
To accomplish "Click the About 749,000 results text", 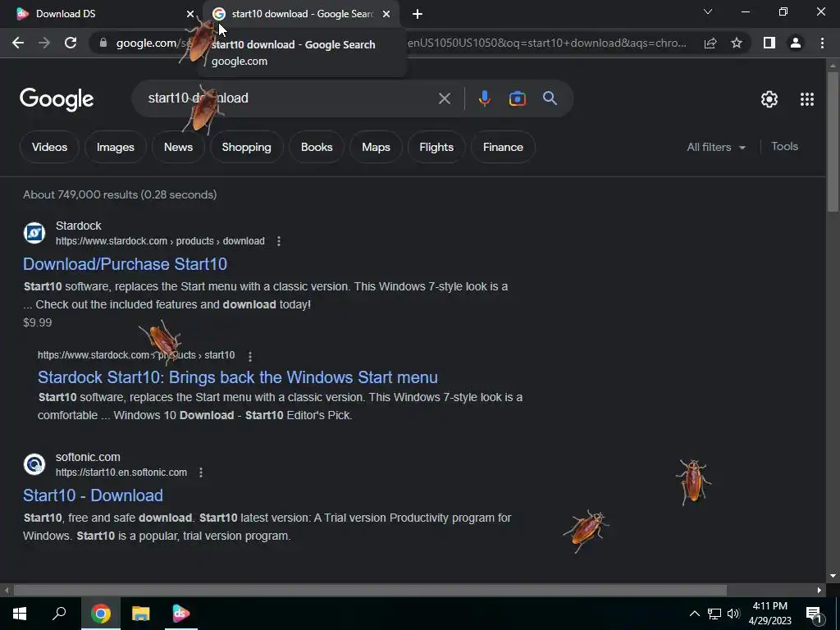I will click(120, 194).
